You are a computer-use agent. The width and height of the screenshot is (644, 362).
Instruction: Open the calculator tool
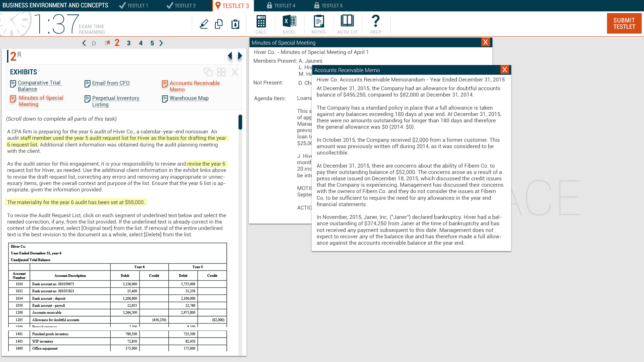point(261,24)
